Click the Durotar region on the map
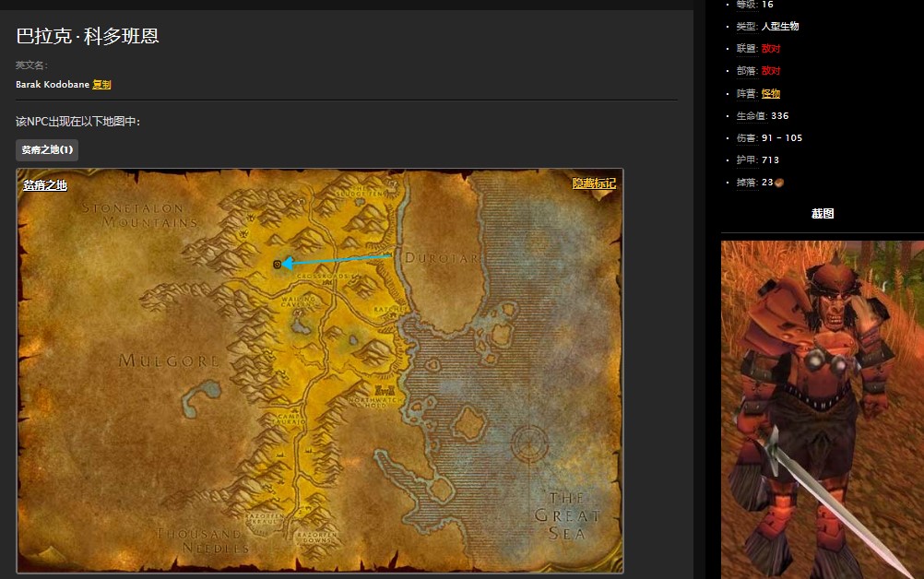924x579 pixels. [441, 259]
